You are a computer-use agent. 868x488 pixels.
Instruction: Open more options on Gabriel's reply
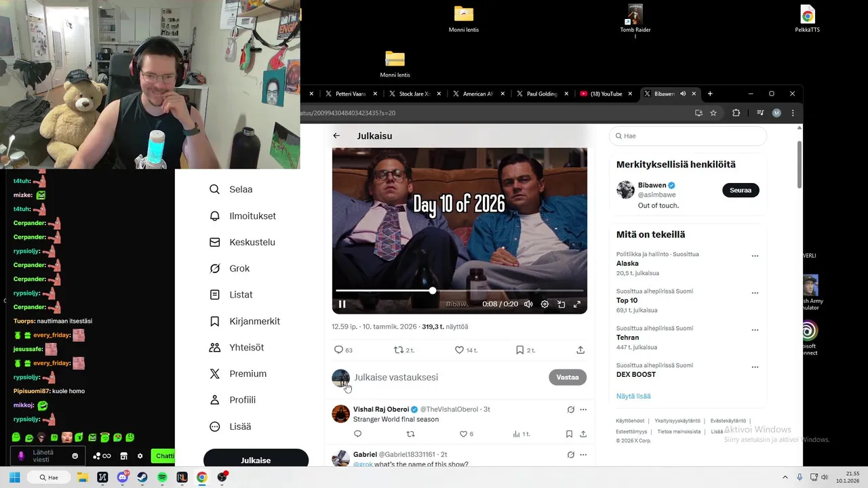pyautogui.click(x=583, y=455)
